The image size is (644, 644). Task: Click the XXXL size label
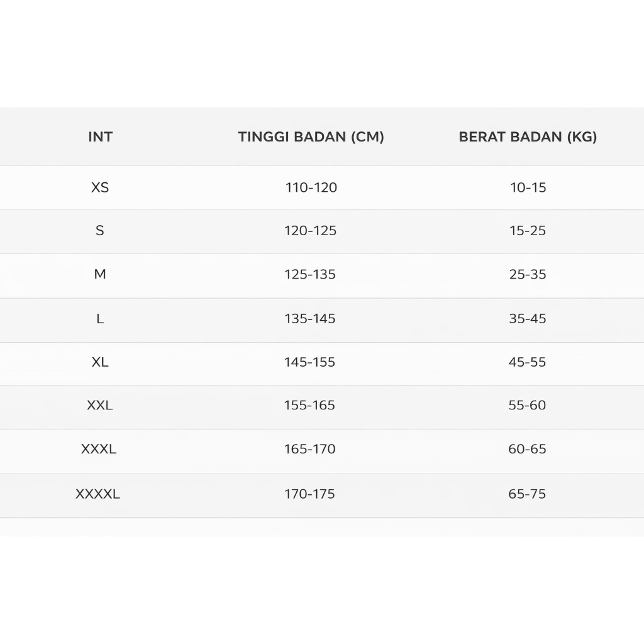99,449
